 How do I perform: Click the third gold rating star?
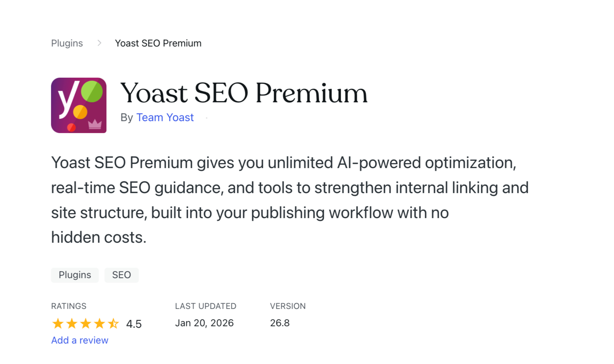(x=85, y=324)
